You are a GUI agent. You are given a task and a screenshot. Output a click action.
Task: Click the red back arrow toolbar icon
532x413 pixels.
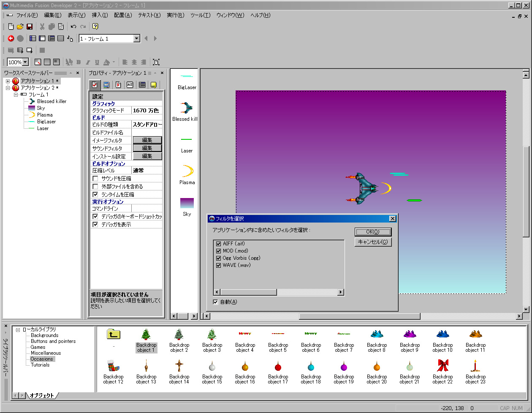pos(11,38)
